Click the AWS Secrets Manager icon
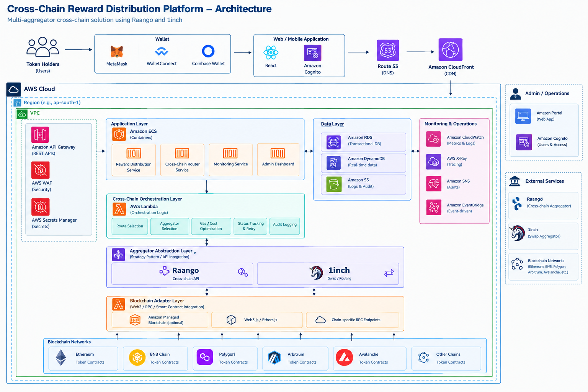The height and width of the screenshot is (392, 588). point(41,207)
